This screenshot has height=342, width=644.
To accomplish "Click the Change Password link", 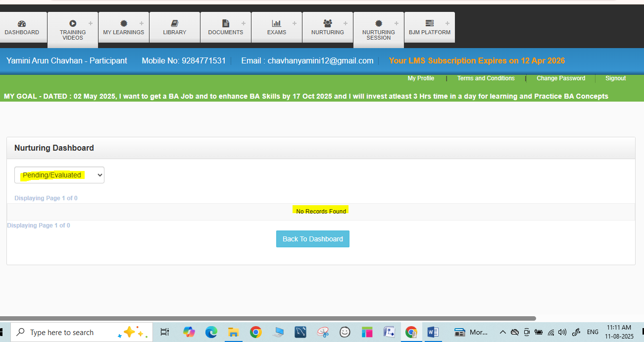I will click(x=561, y=78).
